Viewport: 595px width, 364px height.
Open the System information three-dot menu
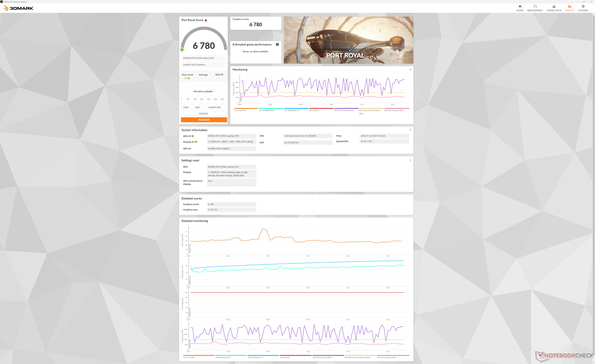(x=410, y=130)
